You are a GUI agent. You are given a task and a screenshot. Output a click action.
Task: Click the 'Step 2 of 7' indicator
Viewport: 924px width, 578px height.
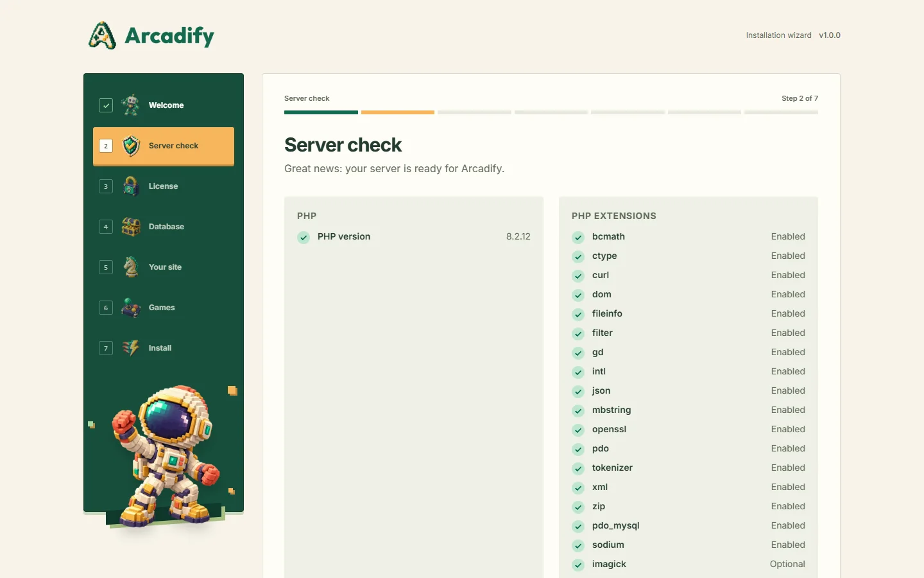(800, 98)
